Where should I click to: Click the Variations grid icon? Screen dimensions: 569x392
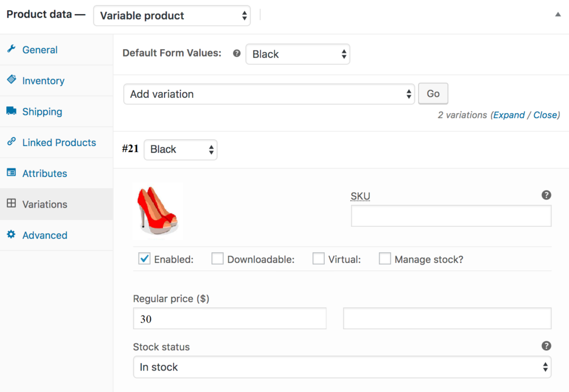click(x=12, y=204)
